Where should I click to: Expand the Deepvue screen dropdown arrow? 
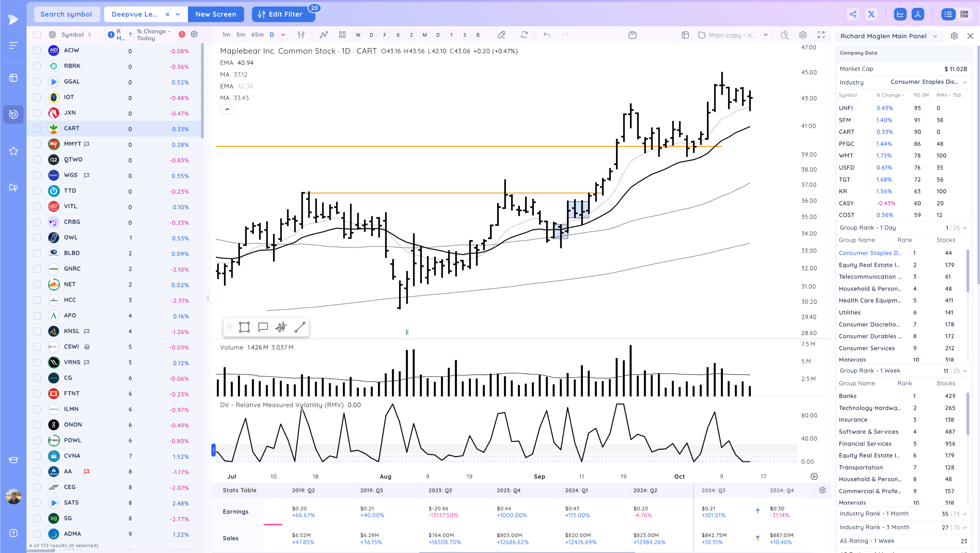(x=178, y=14)
